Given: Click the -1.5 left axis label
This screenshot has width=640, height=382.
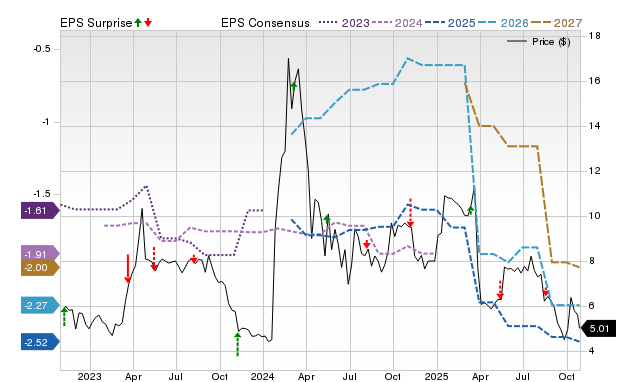Looking at the screenshot, I should [x=42, y=194].
